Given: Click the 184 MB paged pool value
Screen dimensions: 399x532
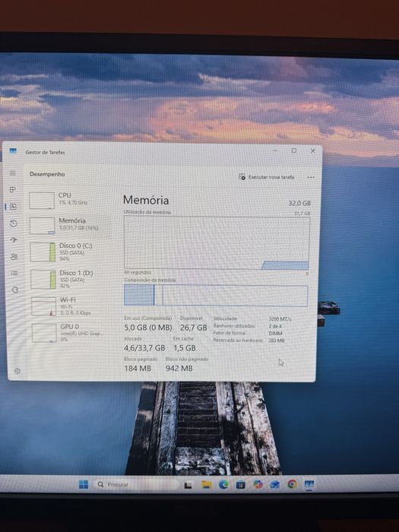Looking at the screenshot, I should pyautogui.click(x=138, y=368).
